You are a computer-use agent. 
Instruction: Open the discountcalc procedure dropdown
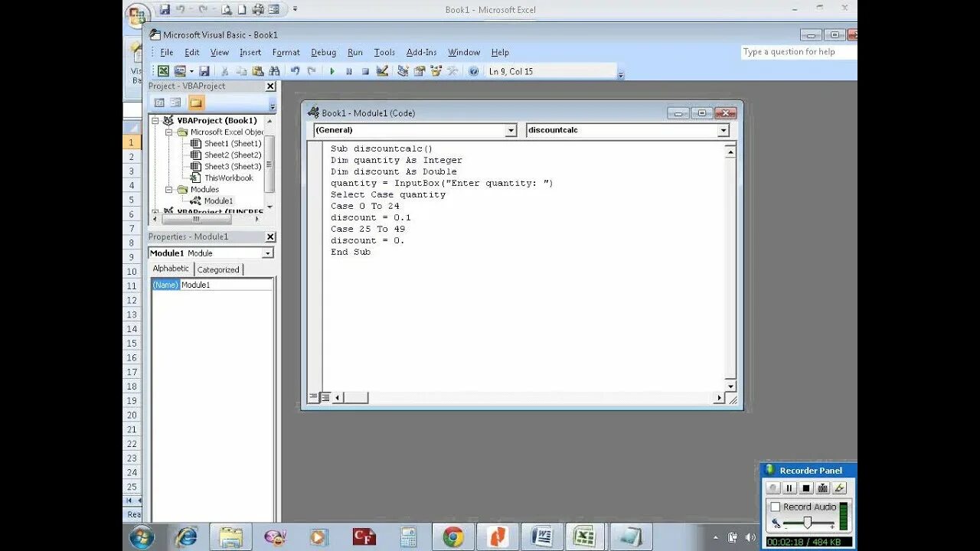[724, 131]
